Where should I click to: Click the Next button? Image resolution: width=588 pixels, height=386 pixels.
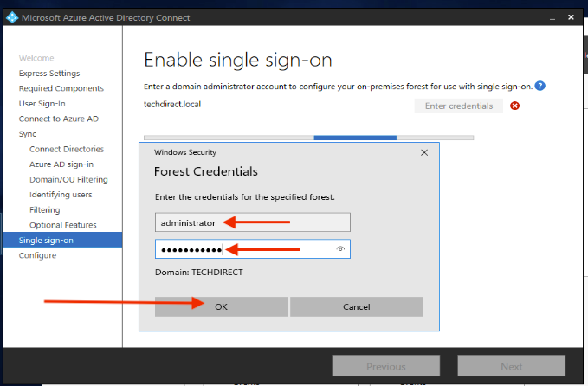click(x=512, y=366)
